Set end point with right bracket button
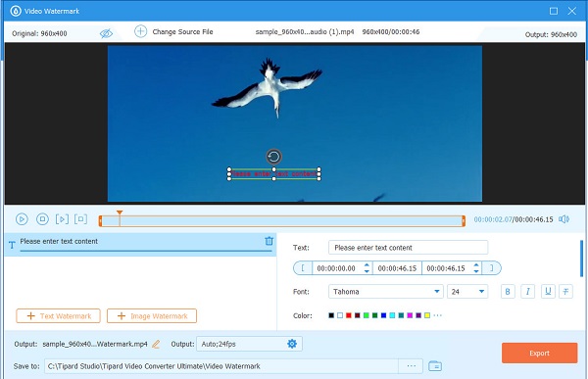The width and height of the screenshot is (588, 379). tap(491, 268)
